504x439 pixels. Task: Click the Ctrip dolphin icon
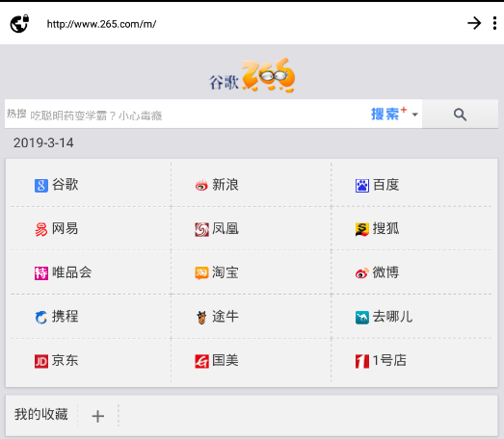[x=41, y=318]
